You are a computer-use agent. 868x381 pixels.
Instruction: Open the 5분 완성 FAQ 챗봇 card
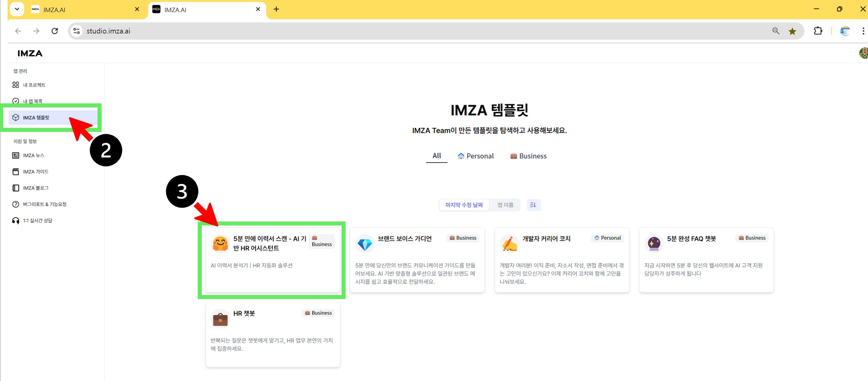pyautogui.click(x=706, y=260)
